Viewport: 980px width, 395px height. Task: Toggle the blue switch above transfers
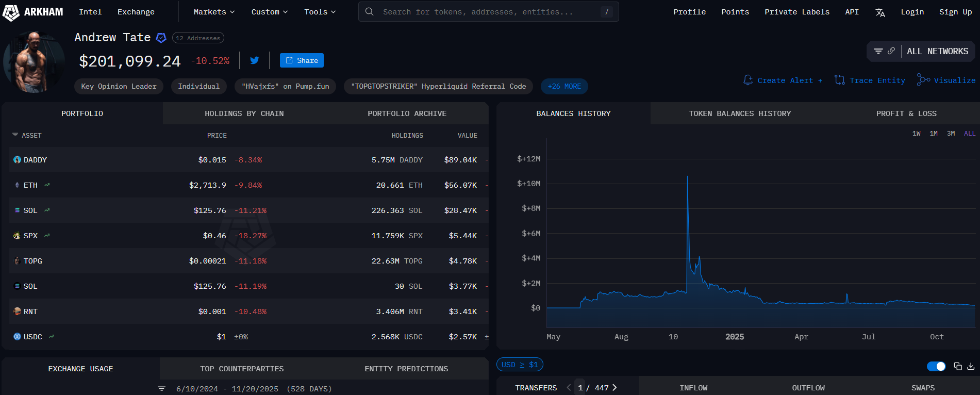[936, 366]
